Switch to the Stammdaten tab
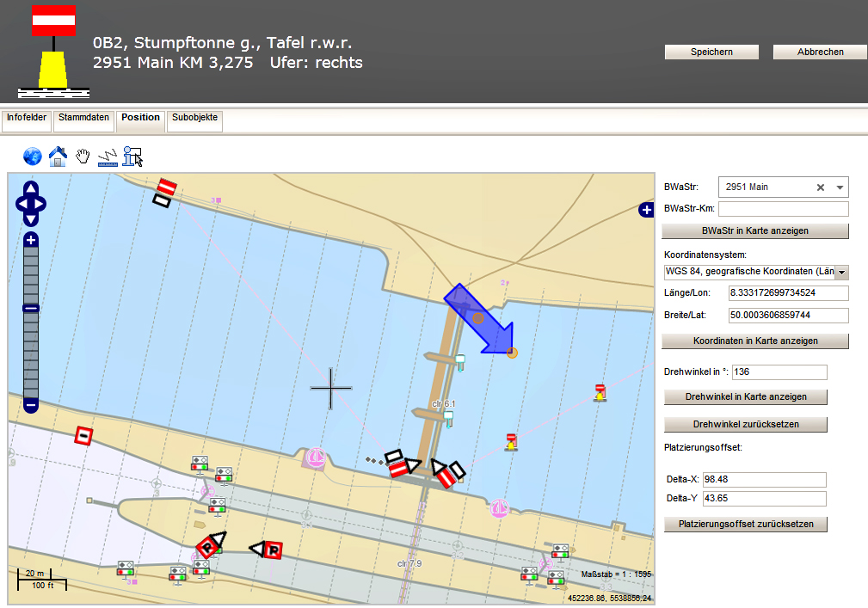868x608 pixels. point(83,118)
